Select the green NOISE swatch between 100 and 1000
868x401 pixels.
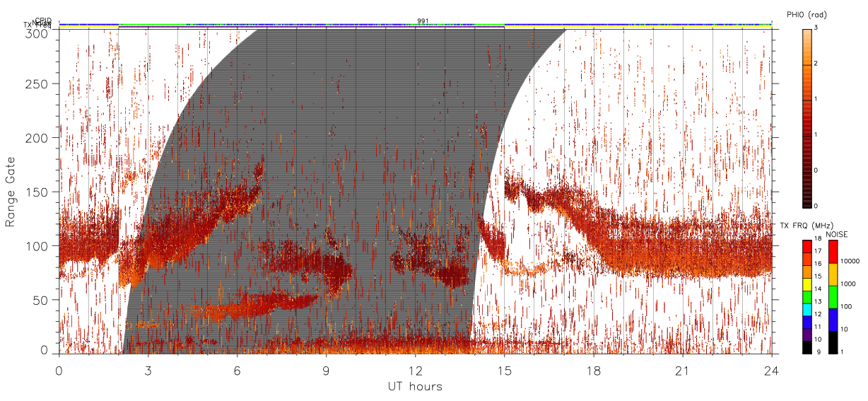click(x=833, y=297)
